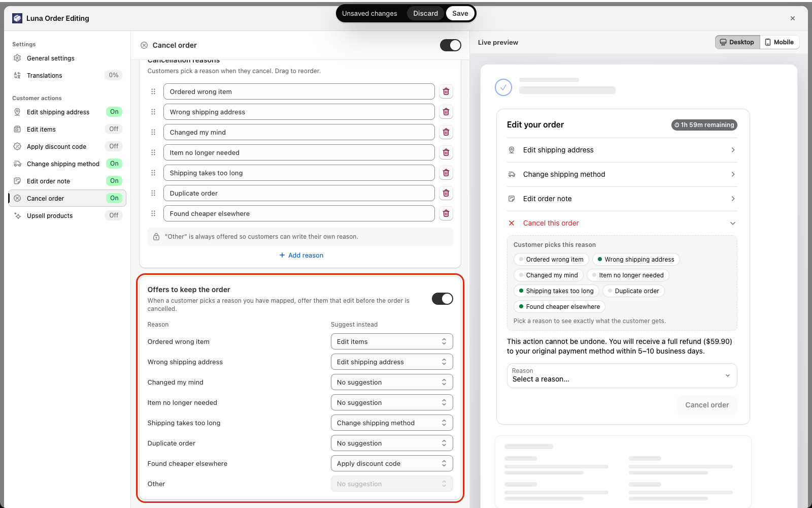
Task: Click the drag handle for 'Duplicate order'
Action: click(x=153, y=193)
